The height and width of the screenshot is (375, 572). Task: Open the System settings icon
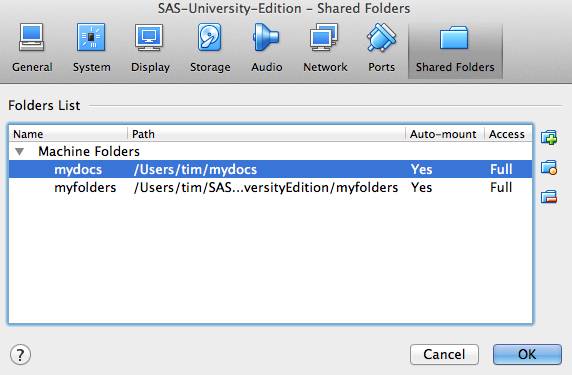tap(91, 48)
